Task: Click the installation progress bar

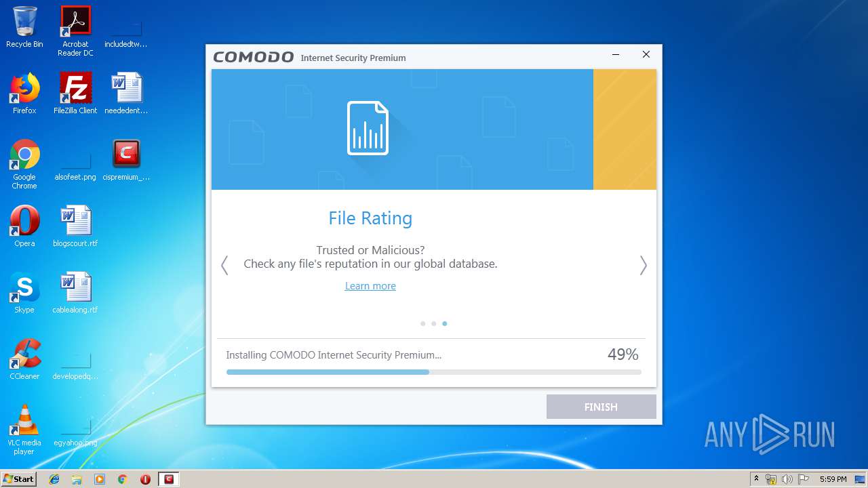Action: click(434, 372)
